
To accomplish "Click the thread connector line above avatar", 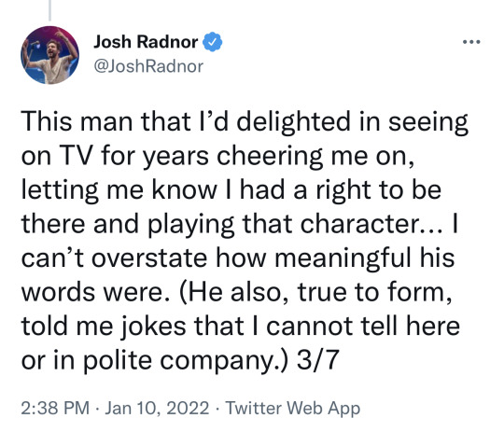I will click(x=49, y=10).
